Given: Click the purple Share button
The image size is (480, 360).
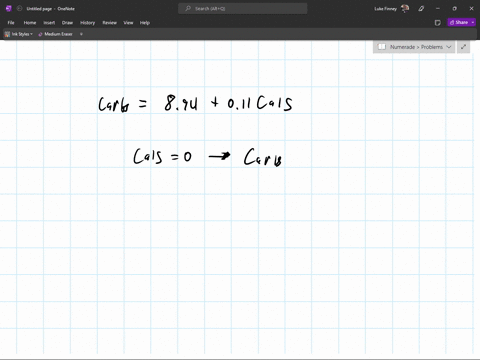Looking at the screenshot, I should [459, 22].
